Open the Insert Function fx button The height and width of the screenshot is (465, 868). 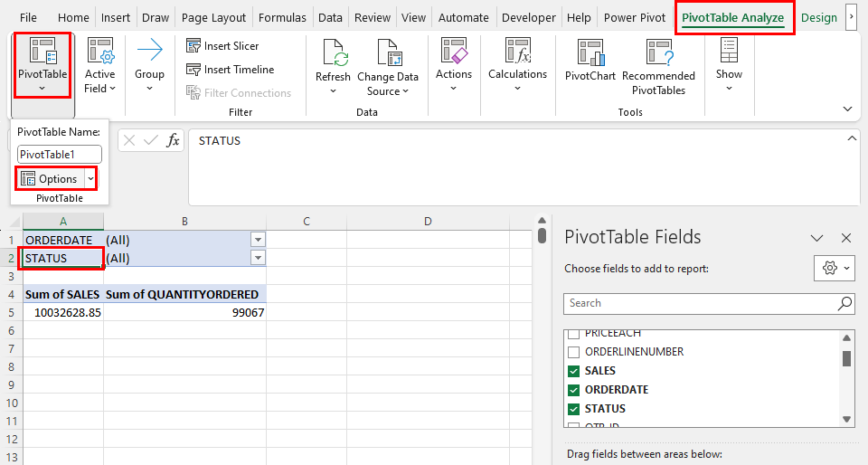click(174, 140)
